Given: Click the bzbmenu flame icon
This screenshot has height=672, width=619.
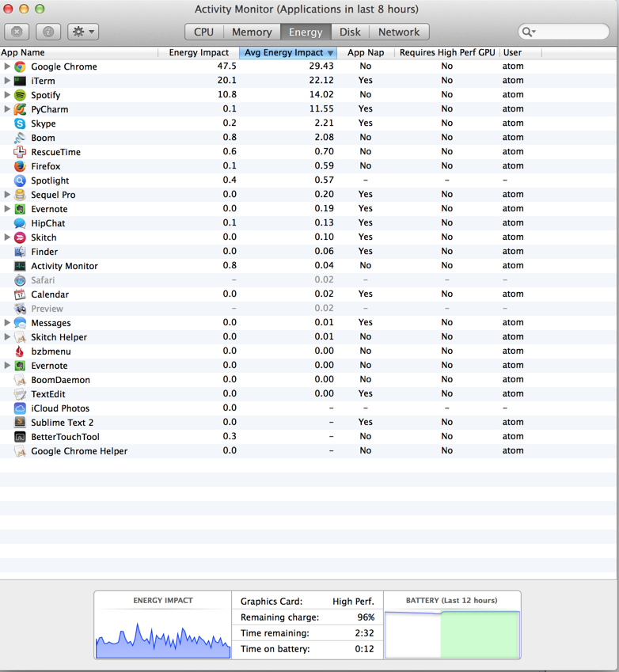Looking at the screenshot, I should pyautogui.click(x=20, y=351).
